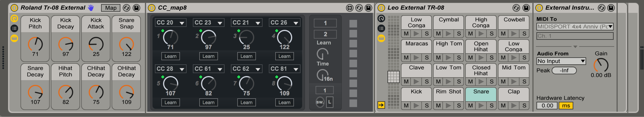The height and width of the screenshot is (117, 644).
Task: Show devices in Leo drum rack
Action: coord(381,38)
